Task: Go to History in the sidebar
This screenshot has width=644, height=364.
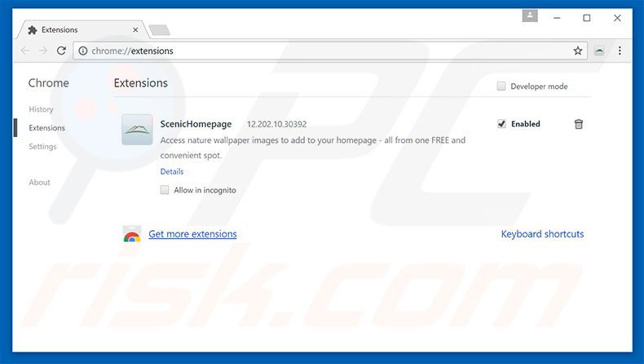Action: pyautogui.click(x=41, y=109)
